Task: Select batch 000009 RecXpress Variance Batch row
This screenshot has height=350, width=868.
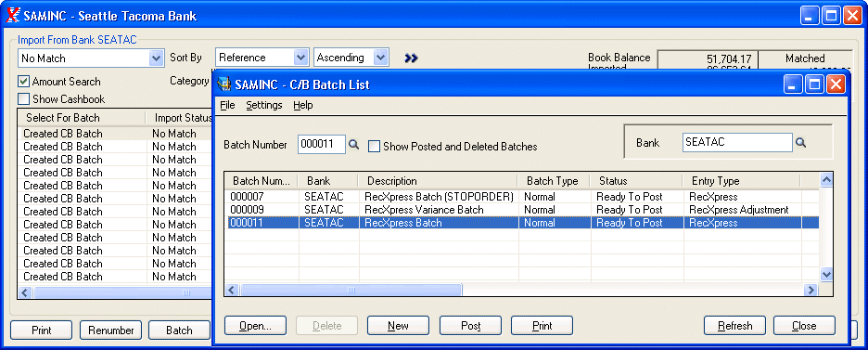Action: coord(521,210)
